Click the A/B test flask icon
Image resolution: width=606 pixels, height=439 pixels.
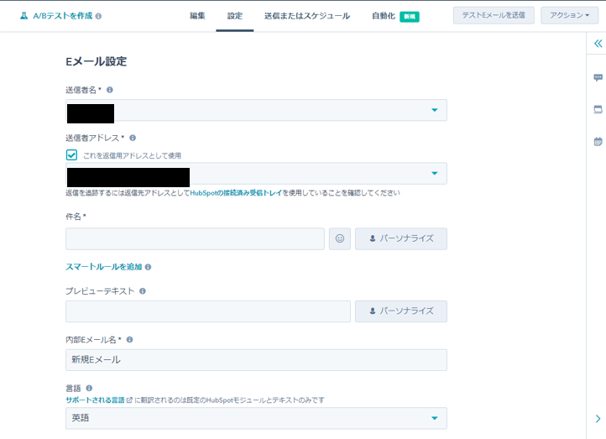(x=24, y=16)
